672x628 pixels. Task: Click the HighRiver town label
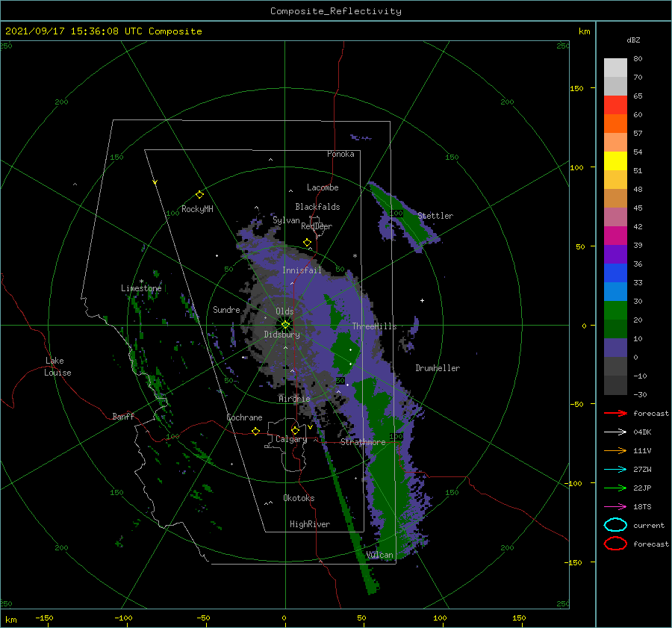click(309, 524)
